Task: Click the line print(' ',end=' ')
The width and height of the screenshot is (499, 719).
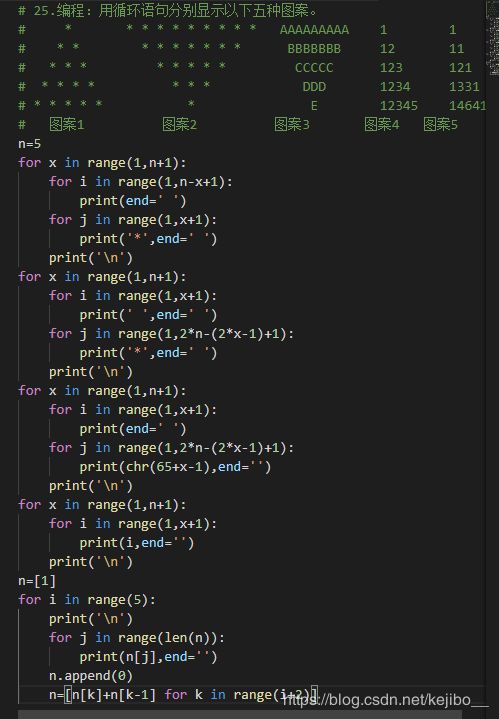Action: point(148,315)
